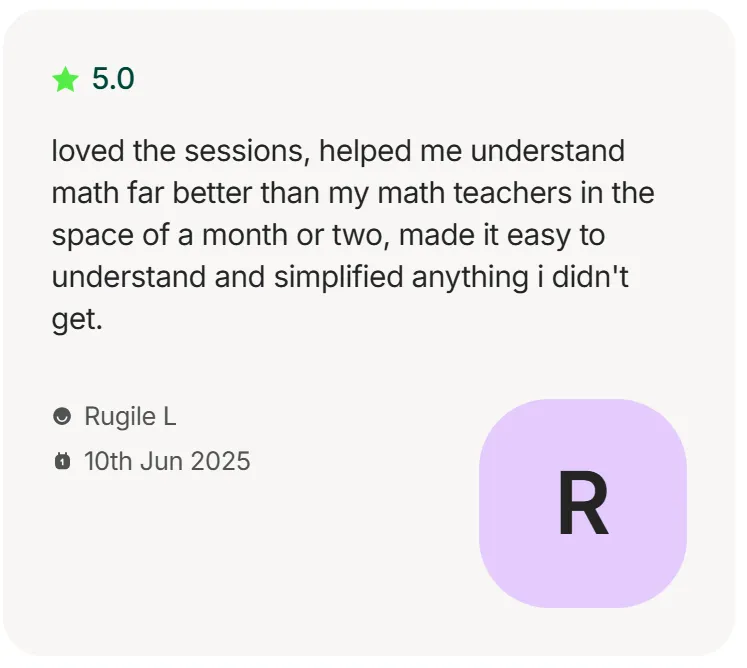Click 'helped me understand' in the review

coord(472,151)
